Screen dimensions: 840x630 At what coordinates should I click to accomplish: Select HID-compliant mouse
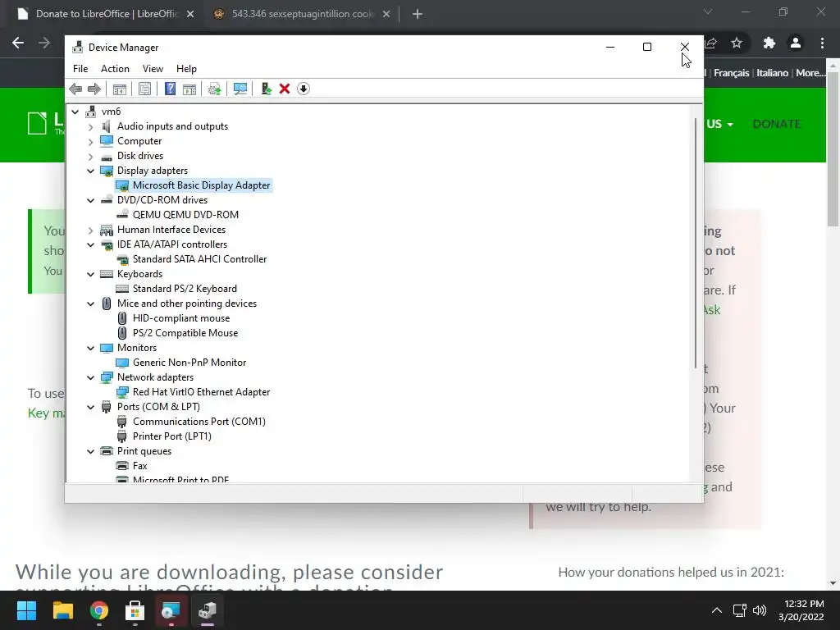[x=181, y=318]
